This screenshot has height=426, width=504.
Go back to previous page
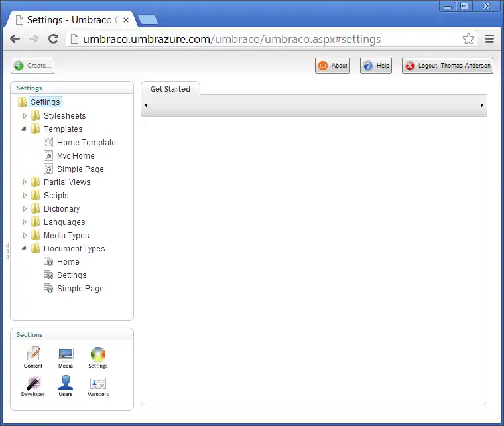point(15,39)
